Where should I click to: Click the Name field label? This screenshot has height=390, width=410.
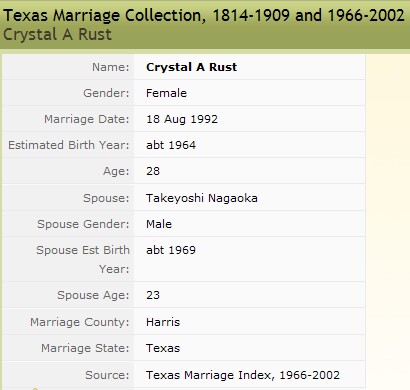click(x=111, y=67)
